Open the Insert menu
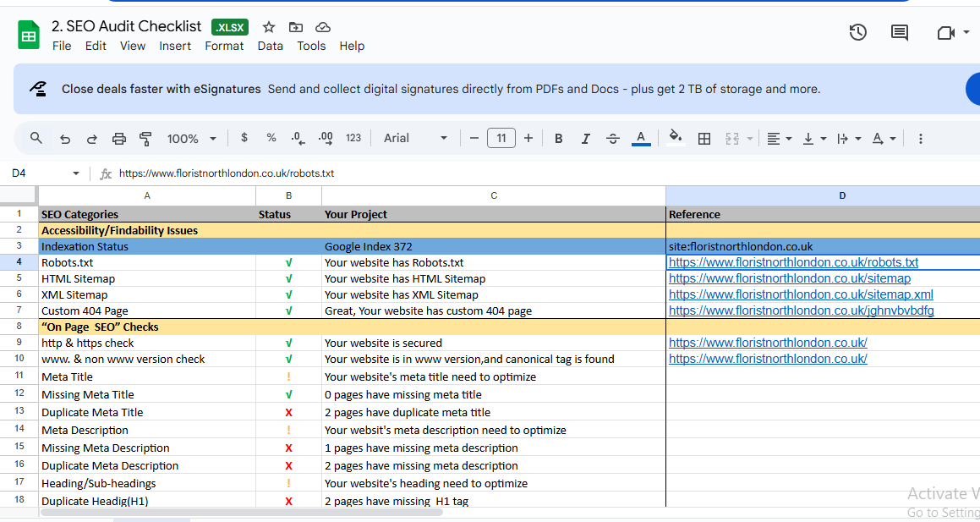The height and width of the screenshot is (522, 980). click(175, 46)
